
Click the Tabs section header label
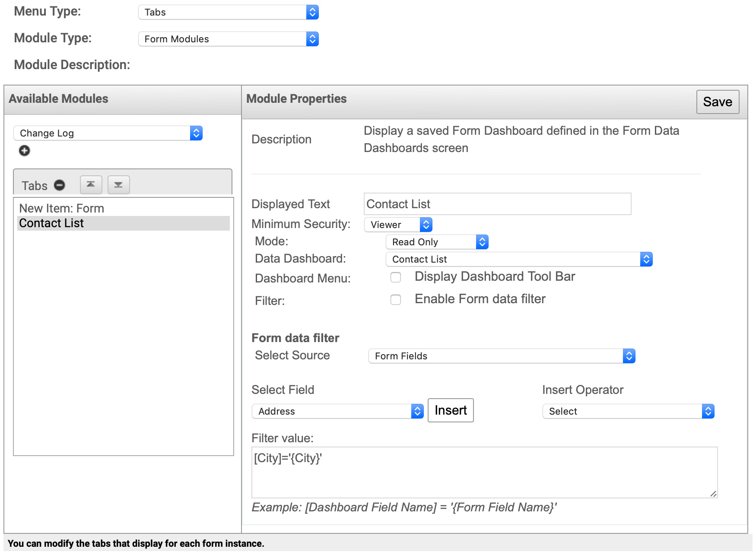35,186
